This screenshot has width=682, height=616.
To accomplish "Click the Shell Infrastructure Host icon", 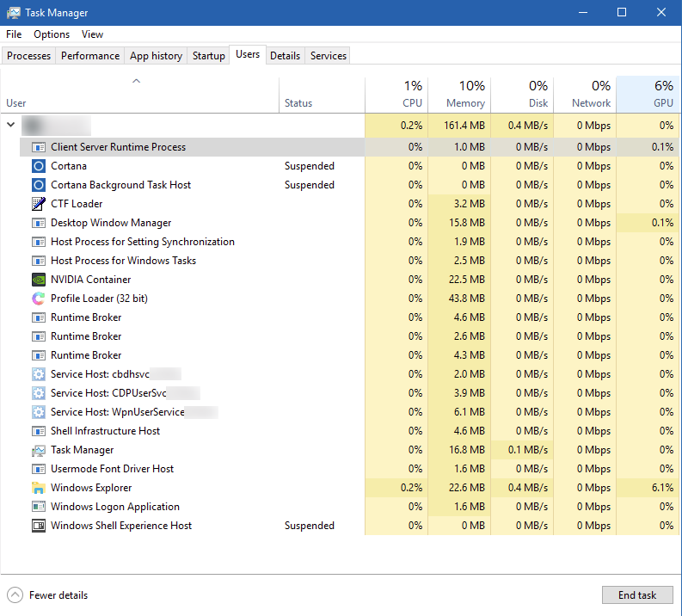I will [x=39, y=431].
